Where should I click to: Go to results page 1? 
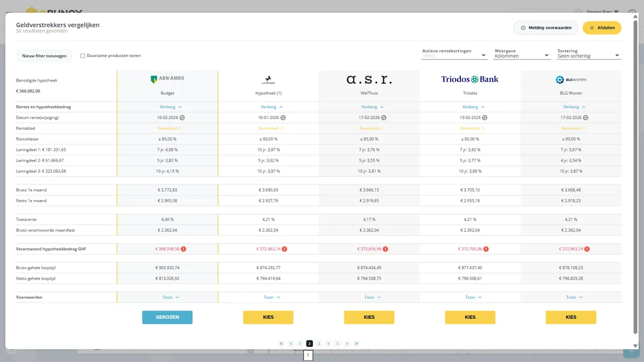300,344
